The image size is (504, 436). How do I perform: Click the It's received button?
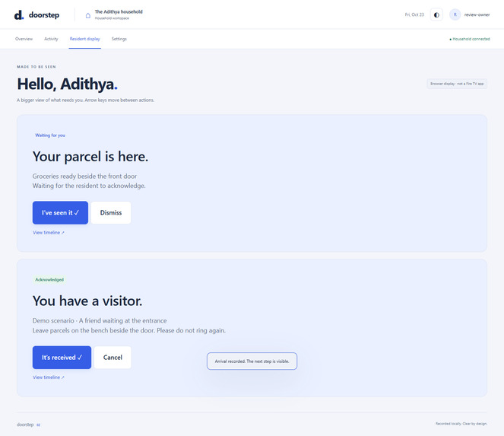(x=62, y=358)
